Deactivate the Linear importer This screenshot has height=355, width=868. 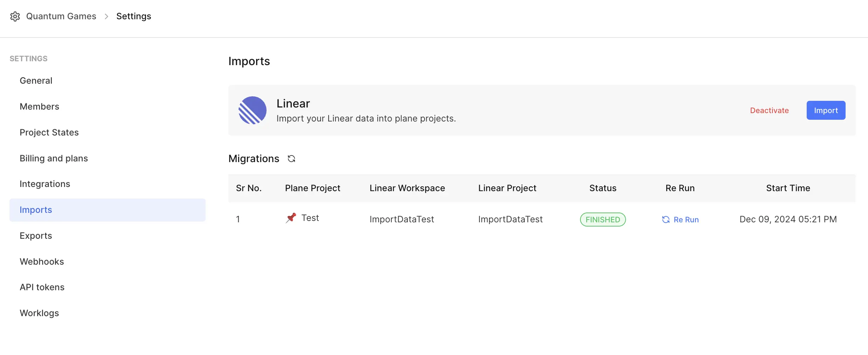[x=769, y=110]
